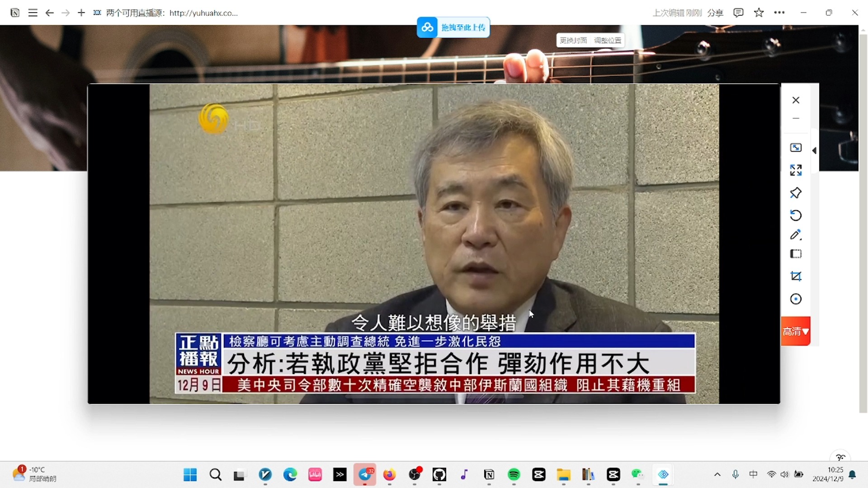Viewport: 868px width, 488px height.
Task: Minimize the video popup panel
Action: pos(796,118)
